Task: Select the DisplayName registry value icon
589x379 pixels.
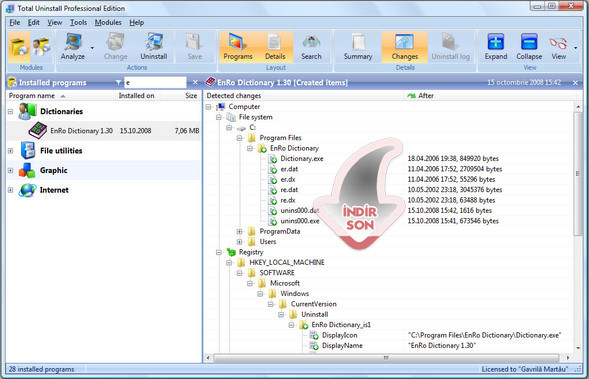Action: click(x=314, y=346)
